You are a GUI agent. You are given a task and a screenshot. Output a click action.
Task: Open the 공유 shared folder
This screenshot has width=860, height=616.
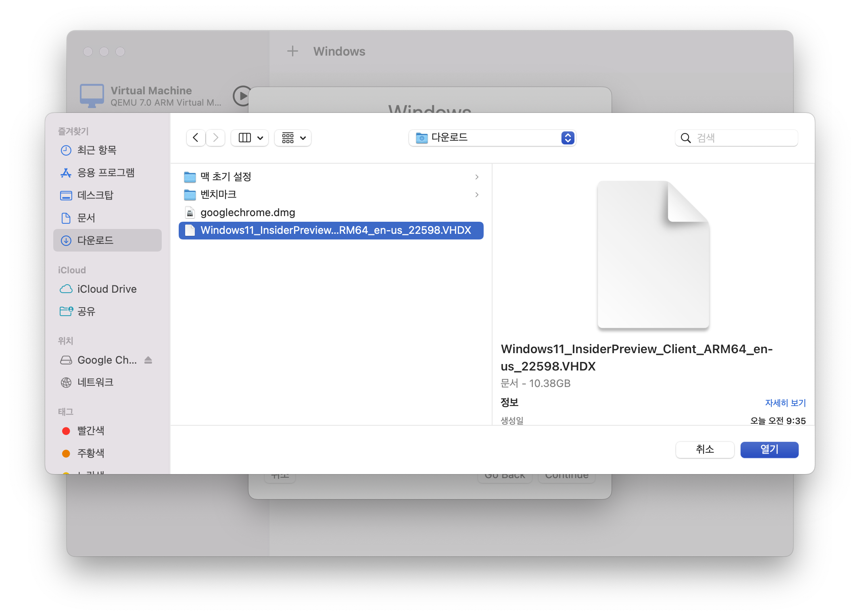coord(86,312)
